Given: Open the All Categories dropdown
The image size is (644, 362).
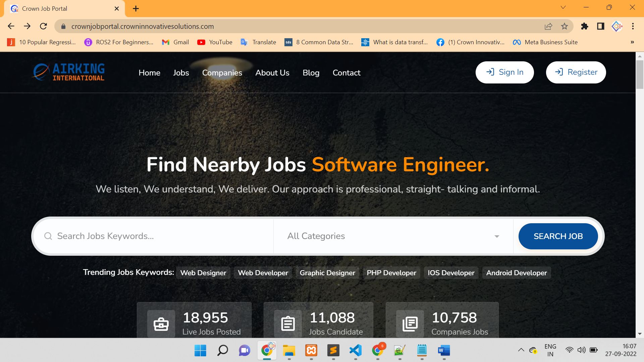Looking at the screenshot, I should 393,236.
